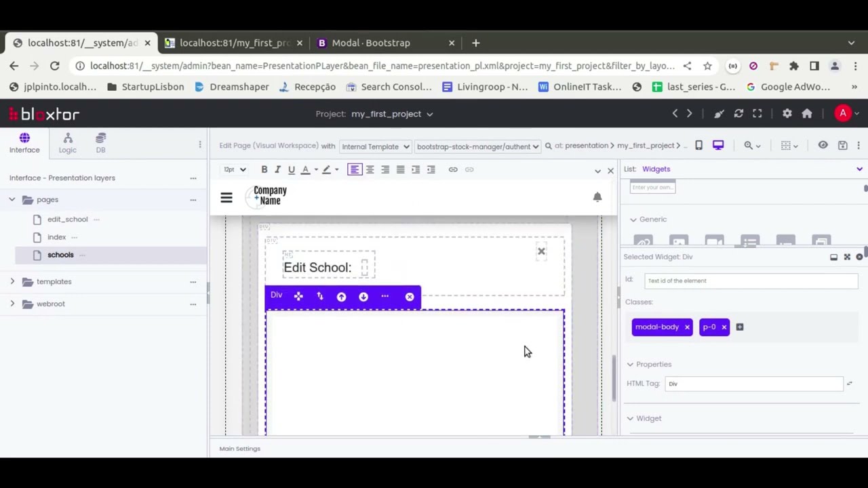868x488 pixels.
Task: Expand the templates folder
Action: tap(12, 281)
